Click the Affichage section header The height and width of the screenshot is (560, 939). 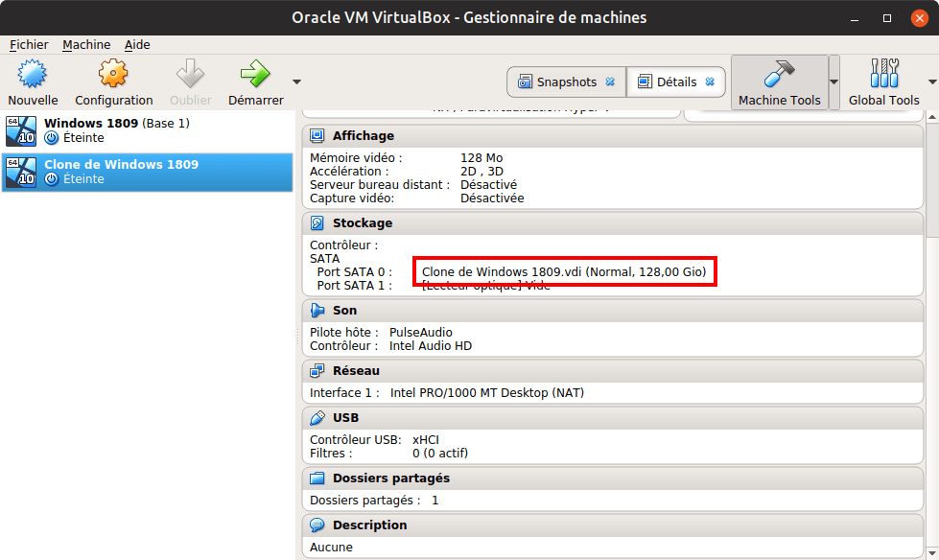click(x=613, y=136)
